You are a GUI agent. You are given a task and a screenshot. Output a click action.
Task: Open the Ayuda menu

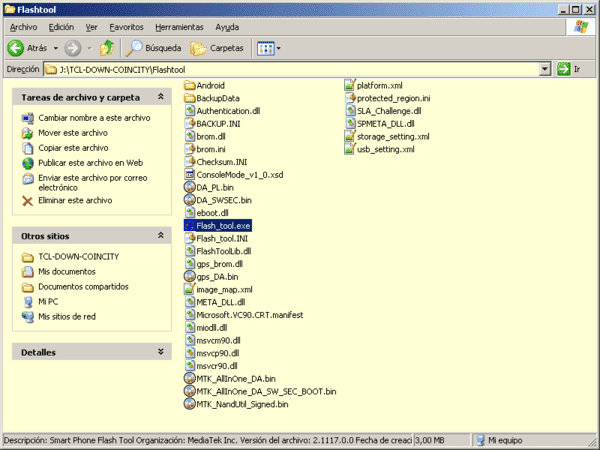coord(227,27)
